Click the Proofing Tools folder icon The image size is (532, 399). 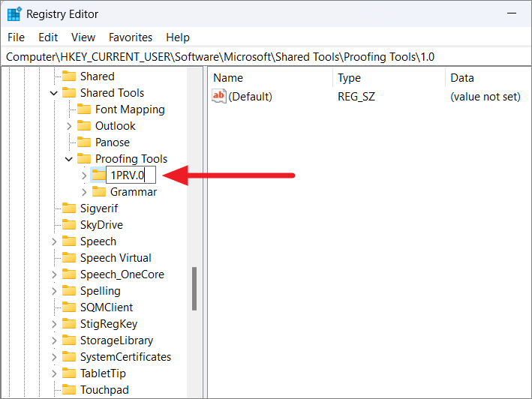84,159
